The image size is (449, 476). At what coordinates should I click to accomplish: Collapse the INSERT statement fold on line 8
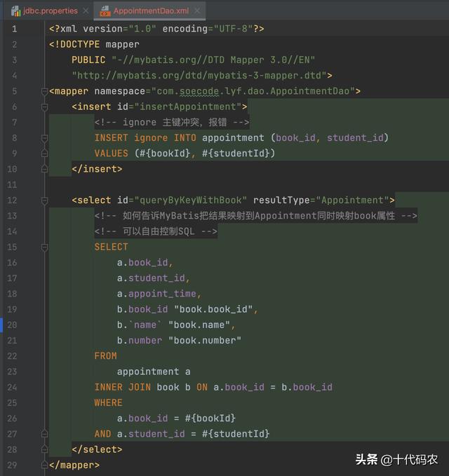click(45, 138)
